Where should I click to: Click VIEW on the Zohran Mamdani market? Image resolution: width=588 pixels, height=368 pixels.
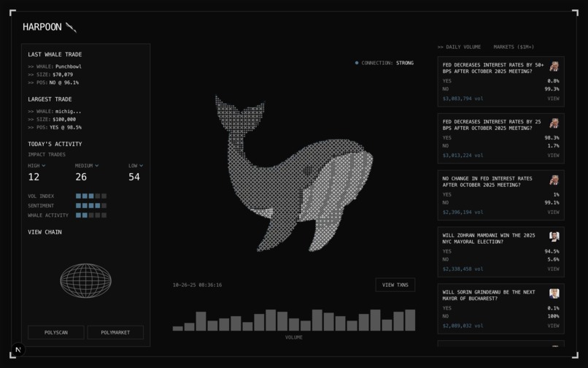[x=553, y=269]
